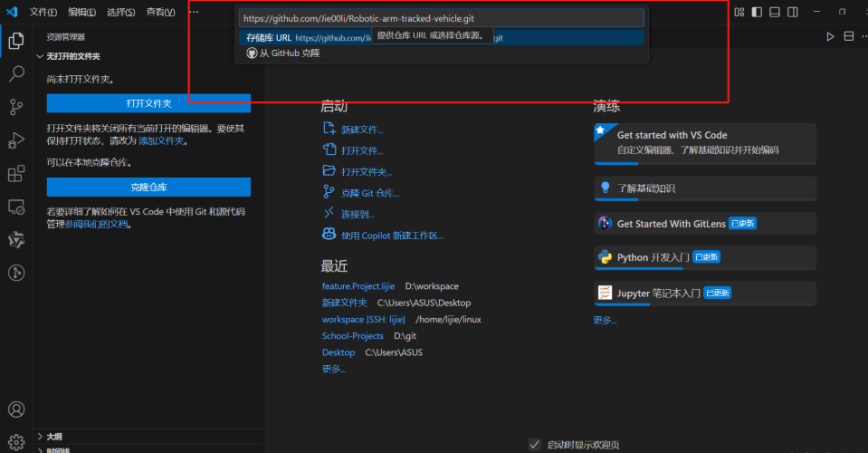Open the Source Control view icon
The width and height of the screenshot is (868, 453).
[16, 106]
